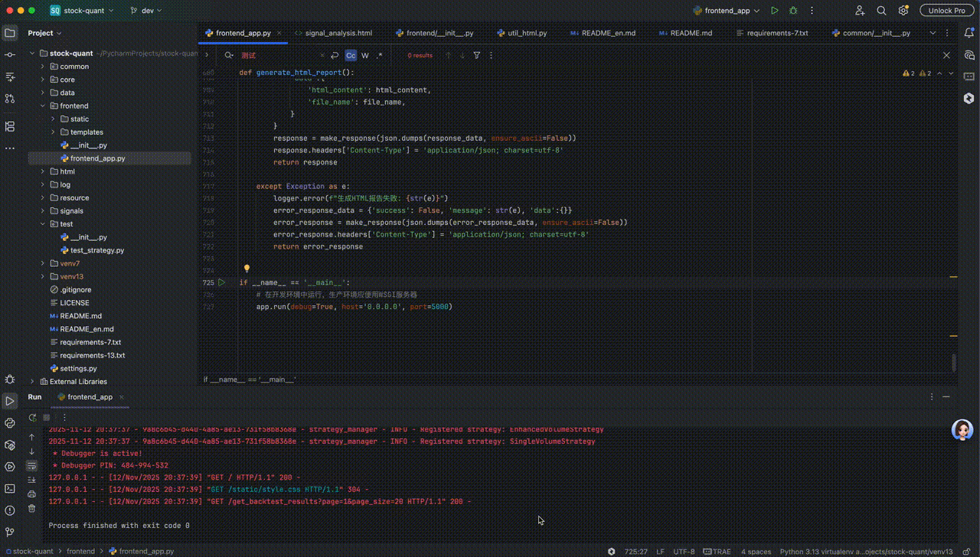Clear all Run console output

[31, 508]
